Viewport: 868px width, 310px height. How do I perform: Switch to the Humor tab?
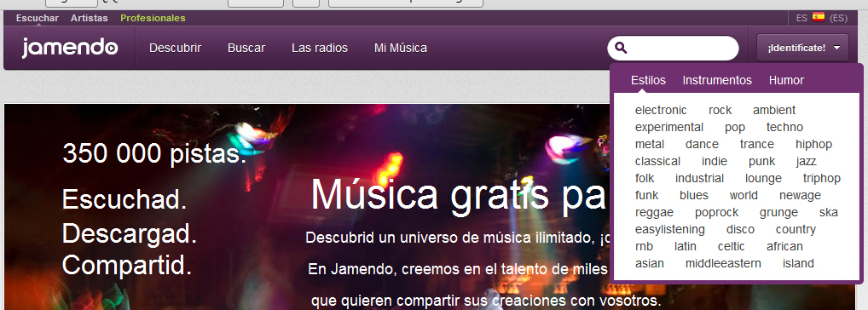pos(786,80)
